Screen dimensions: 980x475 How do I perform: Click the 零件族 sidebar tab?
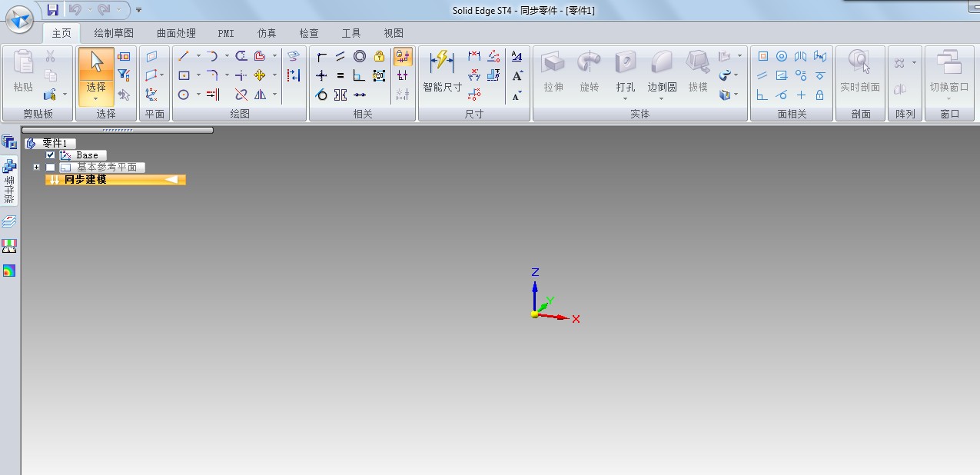point(9,180)
